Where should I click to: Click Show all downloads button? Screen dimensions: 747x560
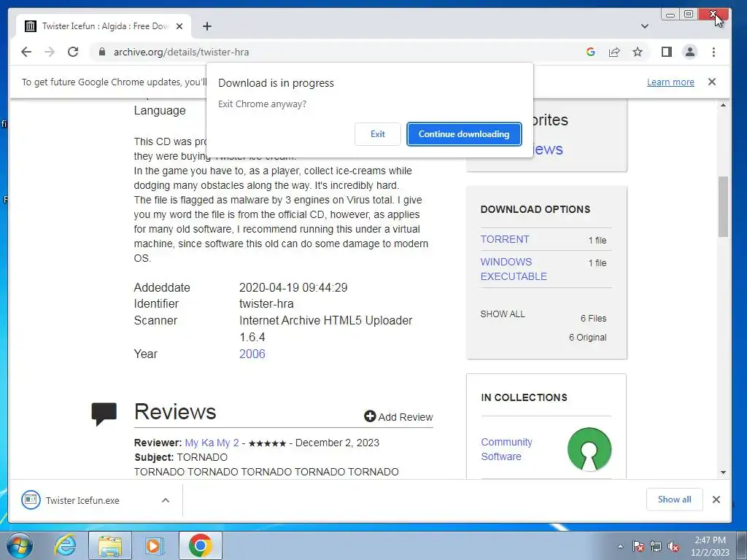[674, 499]
